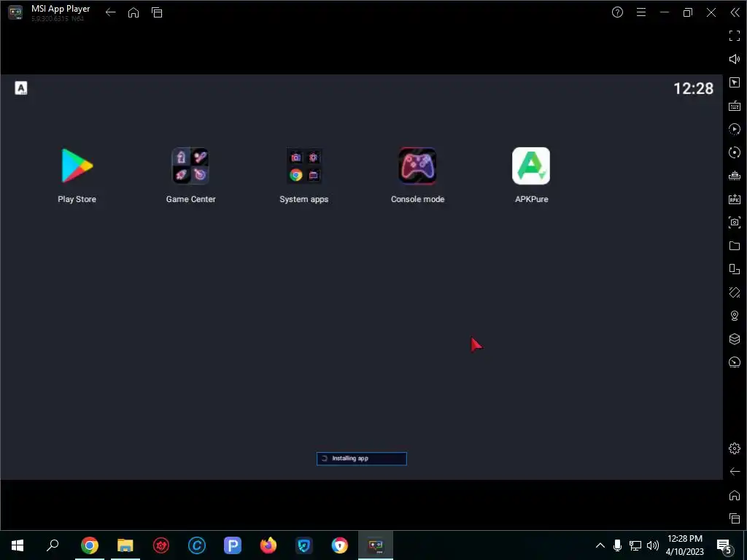This screenshot has height=560, width=747.
Task: Open the blue P taskbar app
Action: point(233,545)
